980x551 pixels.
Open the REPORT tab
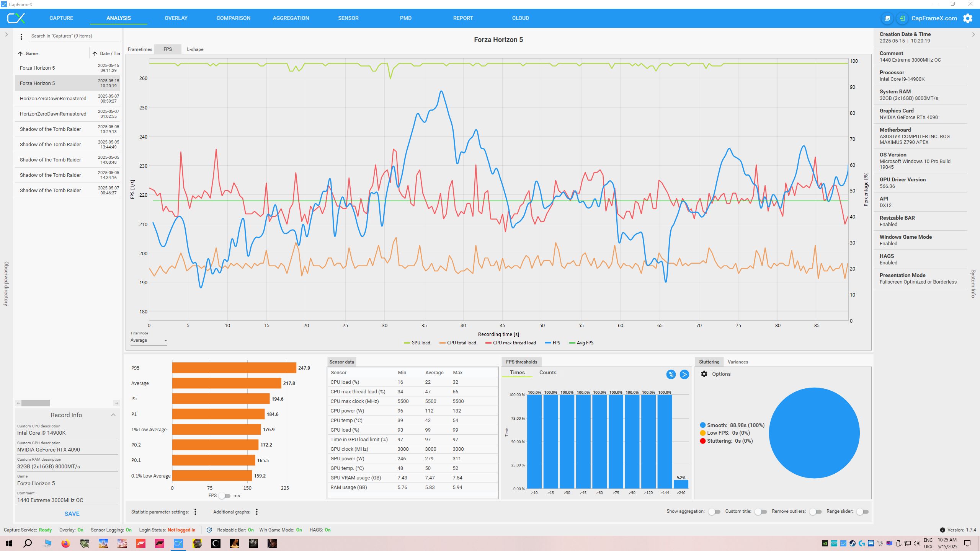[463, 18]
